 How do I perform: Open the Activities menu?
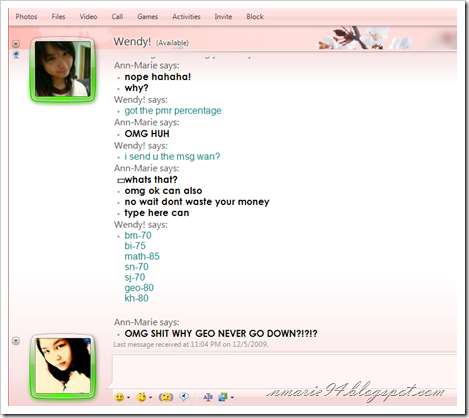[186, 17]
